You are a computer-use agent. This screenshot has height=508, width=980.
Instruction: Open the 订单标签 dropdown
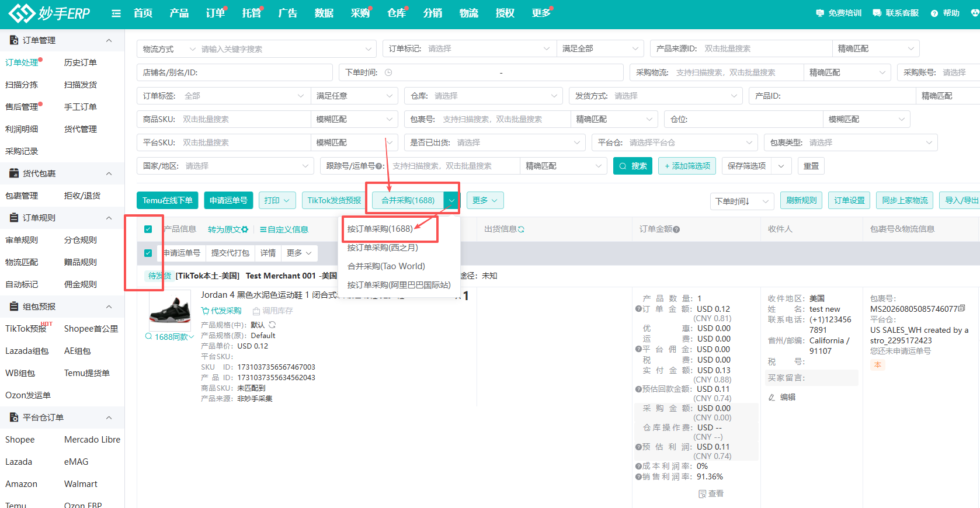[x=224, y=96]
